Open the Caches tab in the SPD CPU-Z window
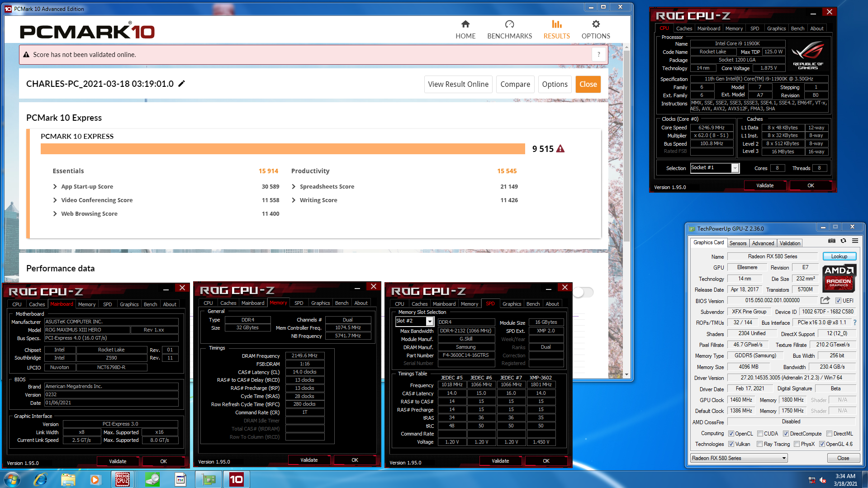 [x=419, y=304]
